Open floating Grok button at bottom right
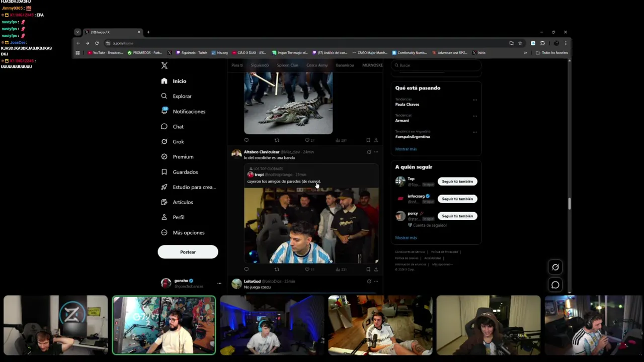 coord(555,267)
